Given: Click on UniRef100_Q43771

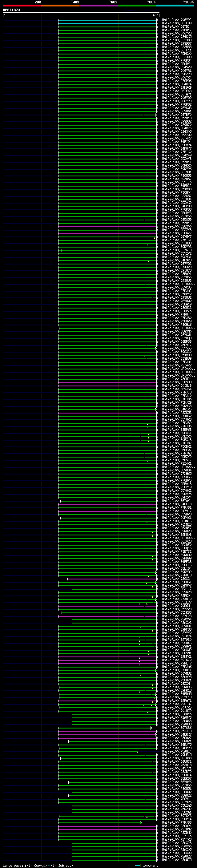Looking at the screenshot, I should pyautogui.click(x=176, y=768).
